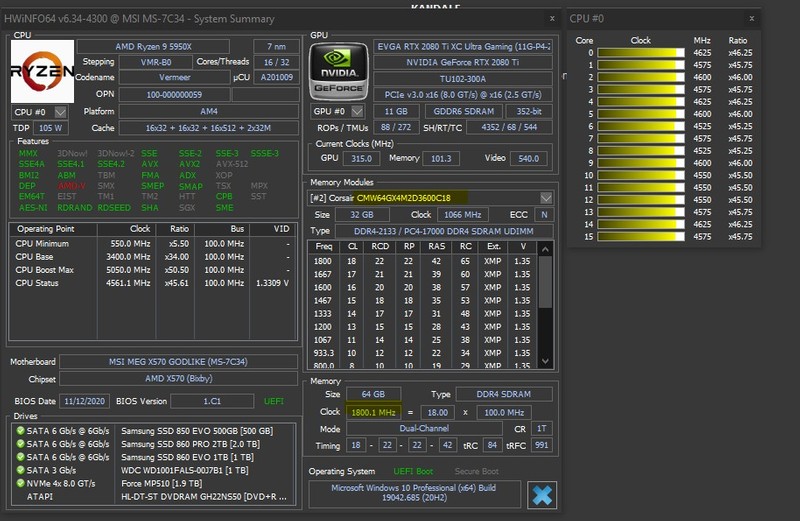Image resolution: width=800 pixels, height=521 pixels.
Task: Click the AMD X570 (Bixby) chipset field
Action: pos(179,379)
